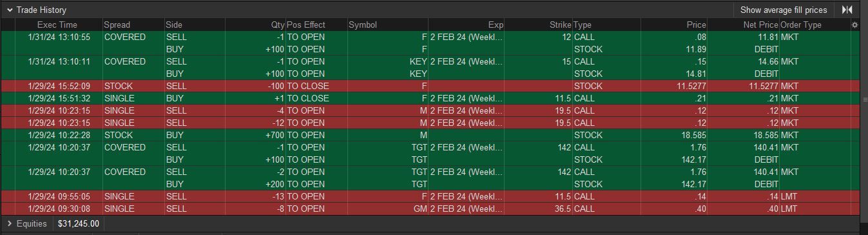Click the +700 quantity cell
The height and width of the screenshot is (235, 868).
point(255,136)
